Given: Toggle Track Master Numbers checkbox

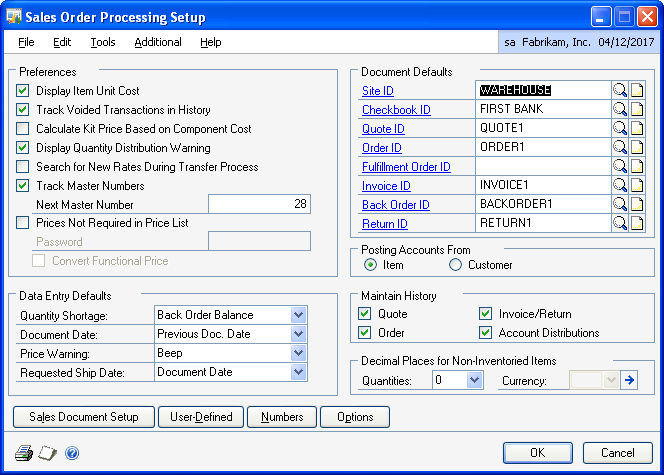Looking at the screenshot, I should pos(22,186).
